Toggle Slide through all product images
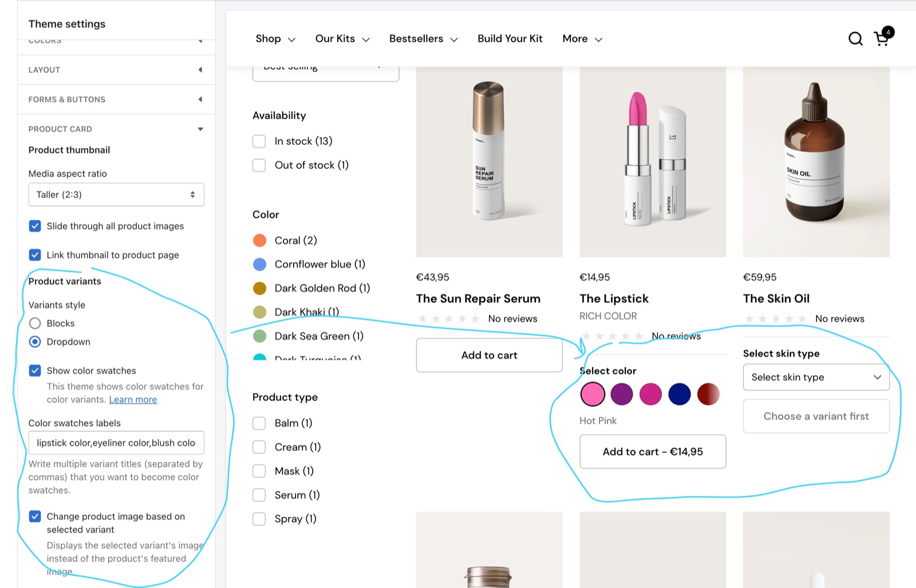Viewport: 916px width, 588px height. pyautogui.click(x=35, y=226)
